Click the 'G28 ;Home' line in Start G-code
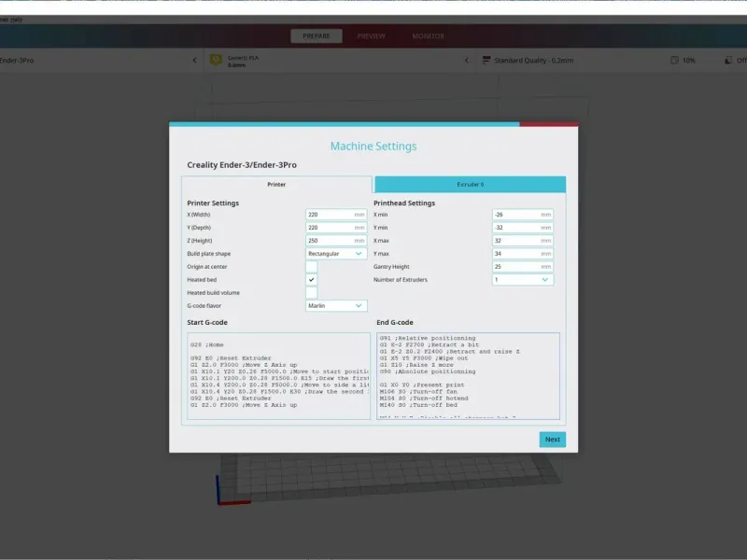 click(206, 344)
